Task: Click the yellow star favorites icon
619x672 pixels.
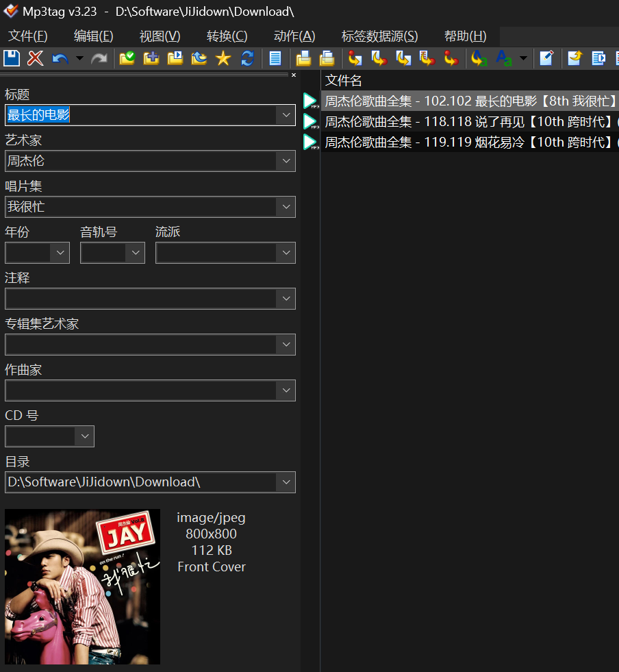Action: coord(223,58)
